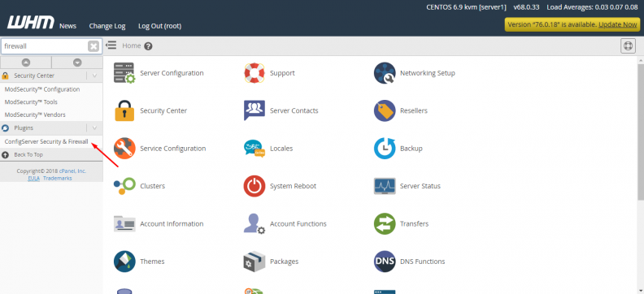
Task: Open the Themes paintbrush icon
Action: pyautogui.click(x=124, y=262)
